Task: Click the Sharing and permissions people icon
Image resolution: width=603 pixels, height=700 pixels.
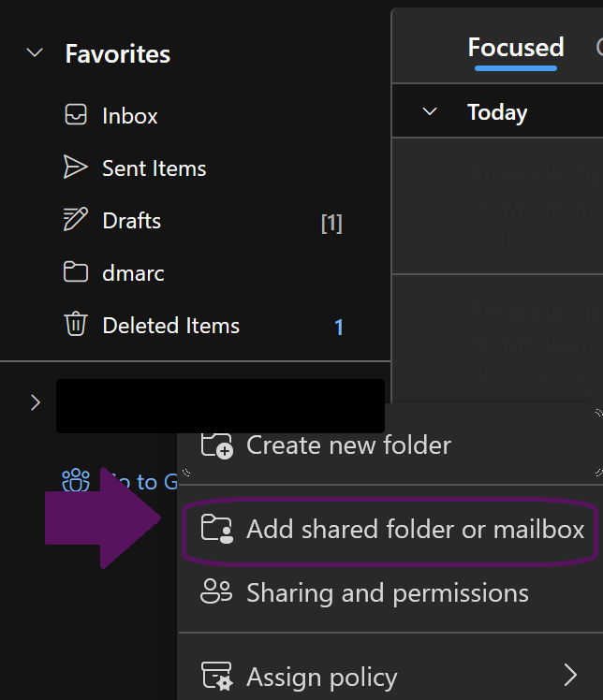Action: pos(216,591)
